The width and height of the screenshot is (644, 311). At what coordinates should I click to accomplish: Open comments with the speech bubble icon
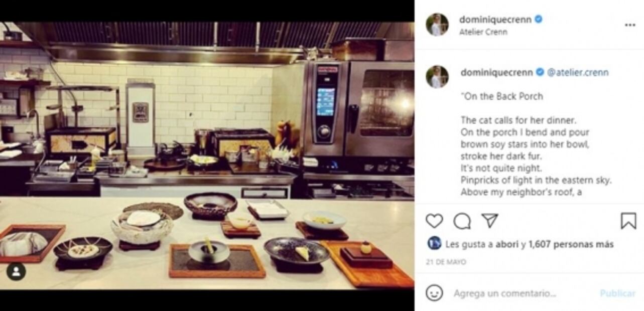[x=462, y=221]
